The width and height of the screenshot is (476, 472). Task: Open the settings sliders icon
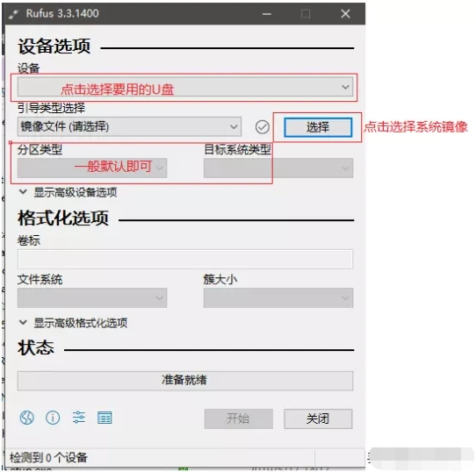click(79, 418)
